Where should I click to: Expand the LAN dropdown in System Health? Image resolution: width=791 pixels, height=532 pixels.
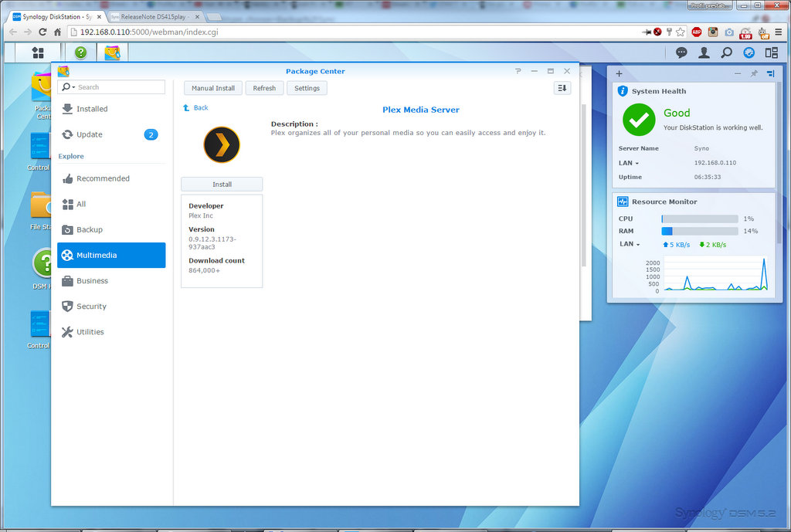[x=637, y=164]
